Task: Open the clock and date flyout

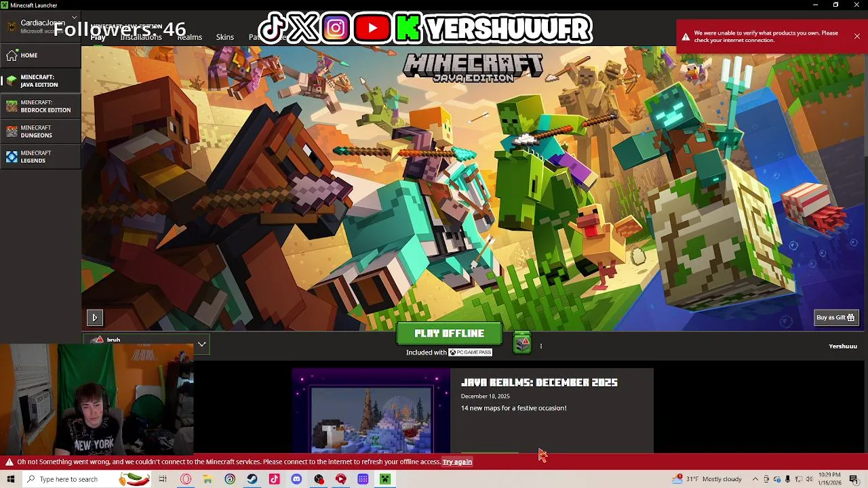Action: [829, 479]
